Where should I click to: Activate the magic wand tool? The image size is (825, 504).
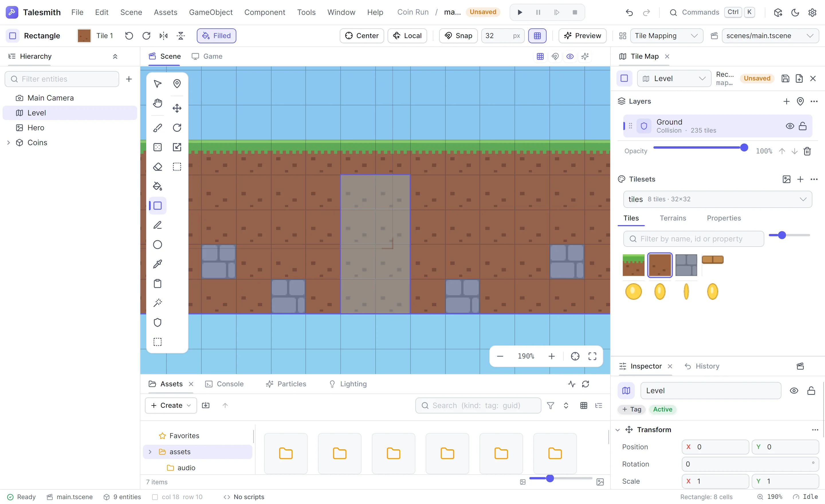pos(157,303)
